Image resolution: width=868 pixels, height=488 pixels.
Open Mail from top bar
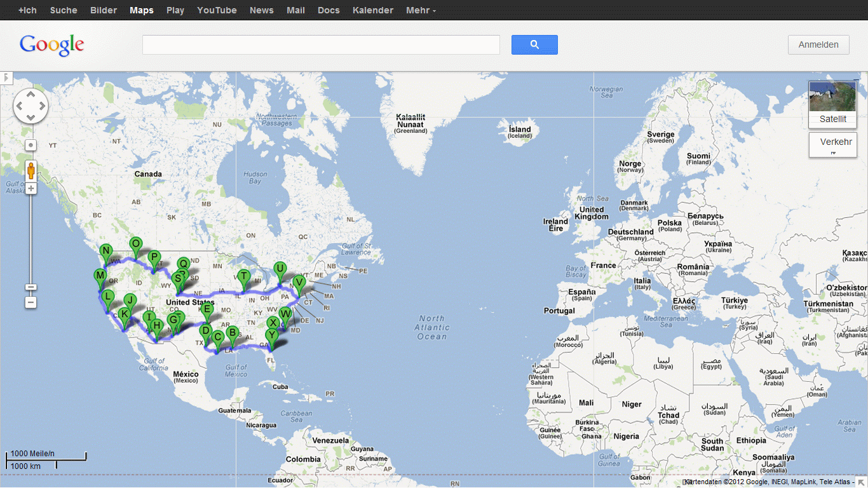(x=295, y=10)
